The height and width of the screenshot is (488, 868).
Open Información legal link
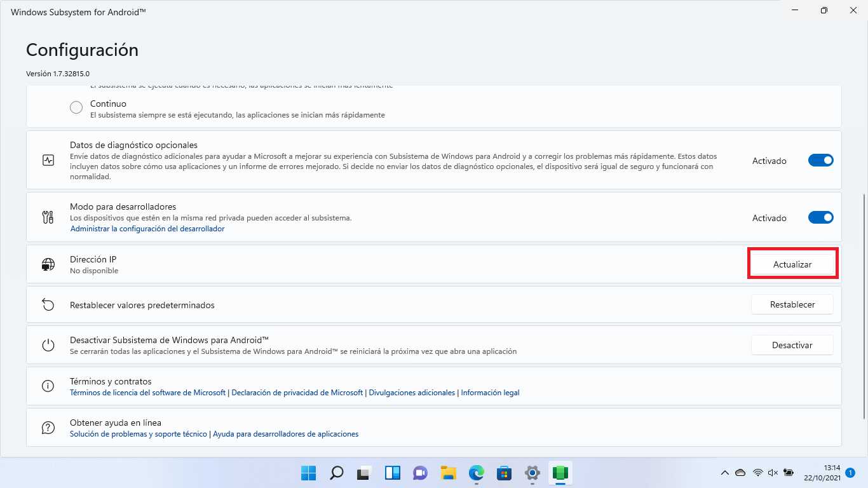click(490, 393)
